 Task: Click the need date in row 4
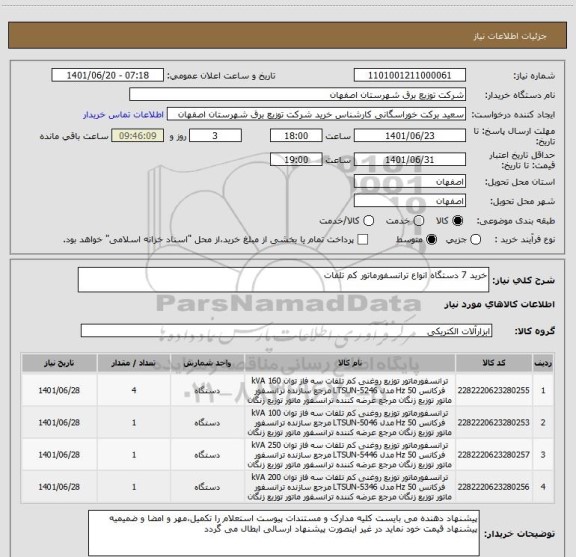(59, 487)
